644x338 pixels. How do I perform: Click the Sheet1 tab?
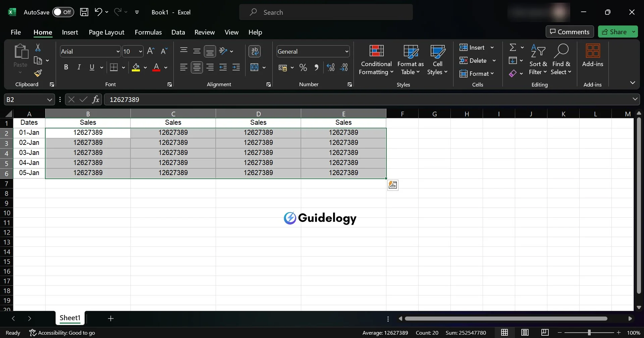pyautogui.click(x=70, y=318)
